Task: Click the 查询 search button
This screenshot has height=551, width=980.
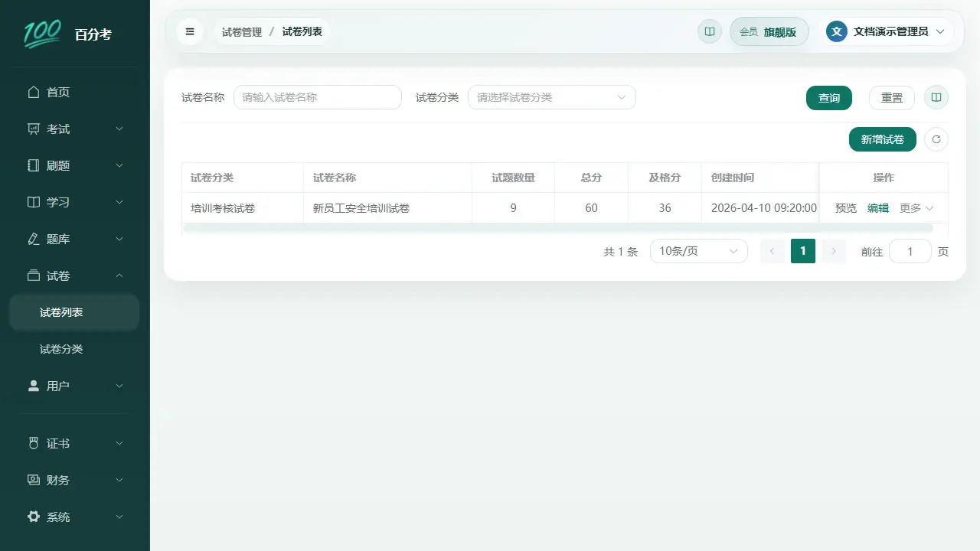Action: 829,98
